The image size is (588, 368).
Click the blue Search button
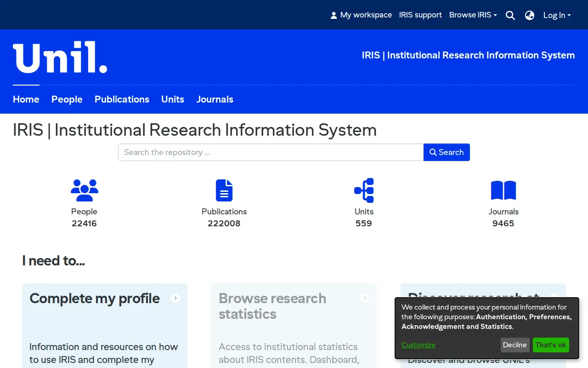pyautogui.click(x=447, y=152)
